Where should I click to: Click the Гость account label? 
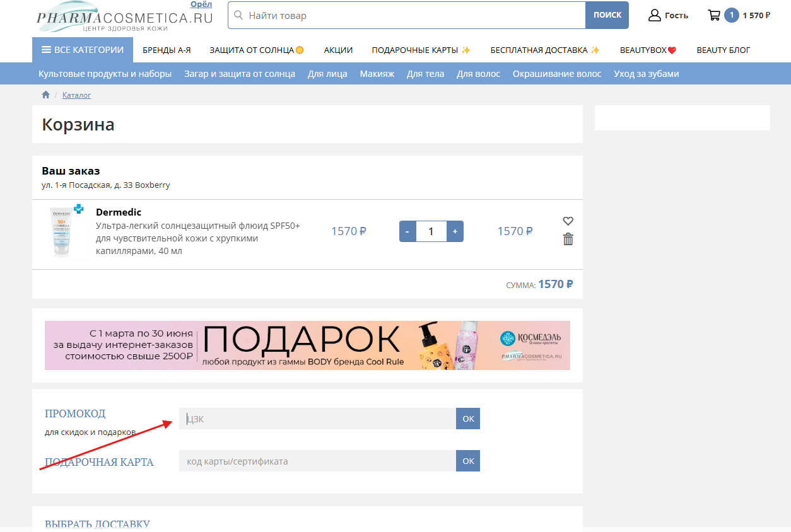coord(676,15)
